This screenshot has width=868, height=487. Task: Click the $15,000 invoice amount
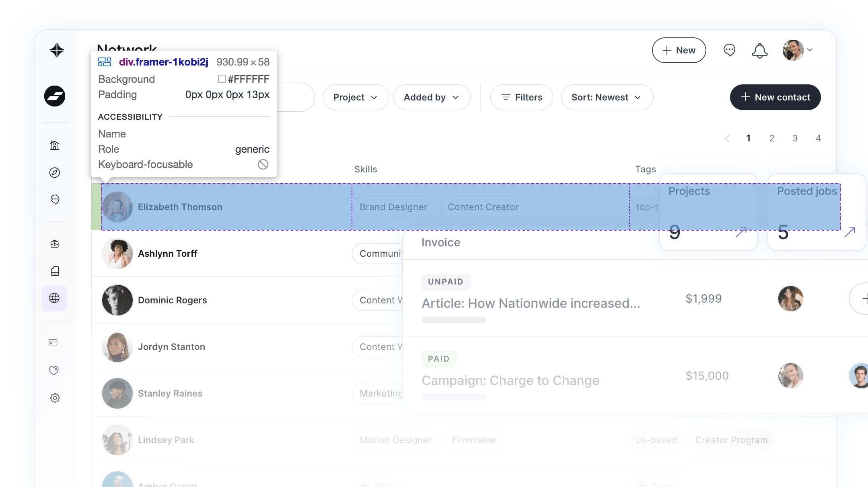[707, 376]
